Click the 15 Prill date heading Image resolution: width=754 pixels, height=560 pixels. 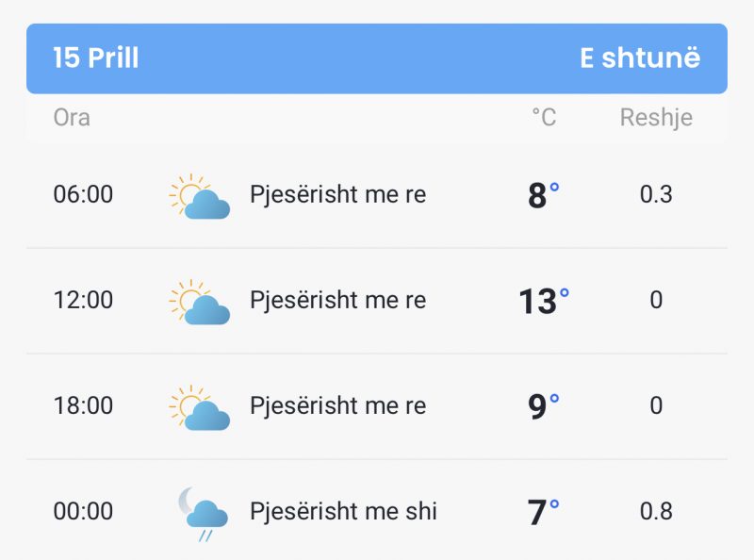tap(96, 58)
